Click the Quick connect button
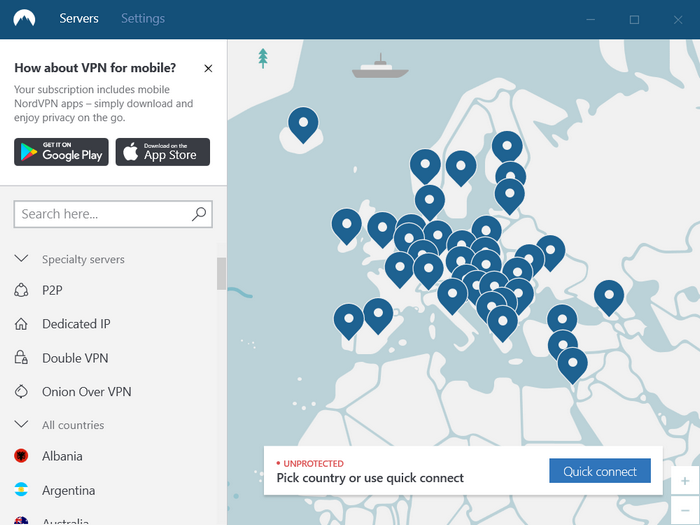Viewport: 700px width, 525px height. (x=600, y=471)
